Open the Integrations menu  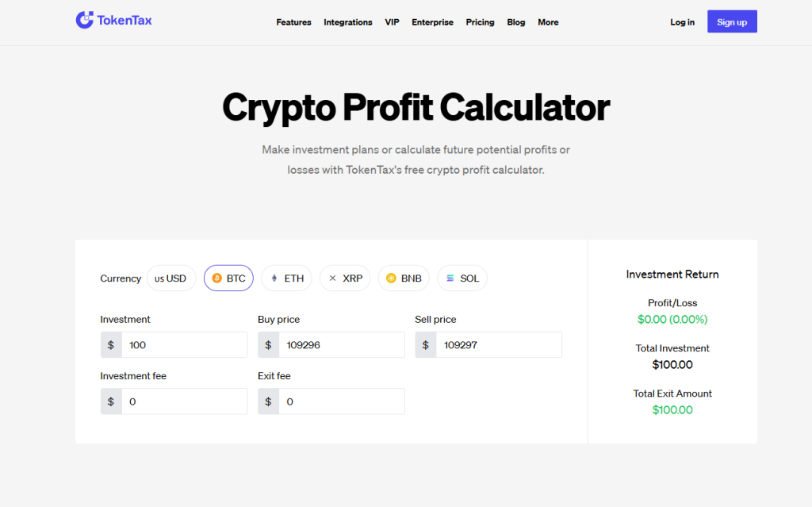click(347, 22)
